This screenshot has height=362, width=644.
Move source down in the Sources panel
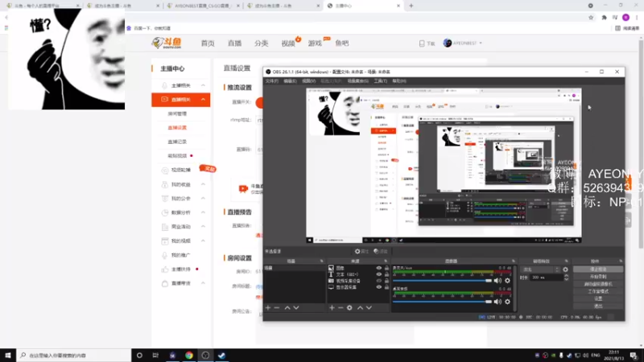[369, 308]
